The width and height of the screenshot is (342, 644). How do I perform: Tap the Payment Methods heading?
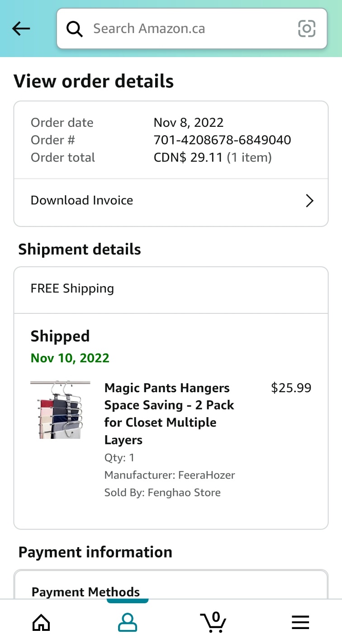coord(85,592)
